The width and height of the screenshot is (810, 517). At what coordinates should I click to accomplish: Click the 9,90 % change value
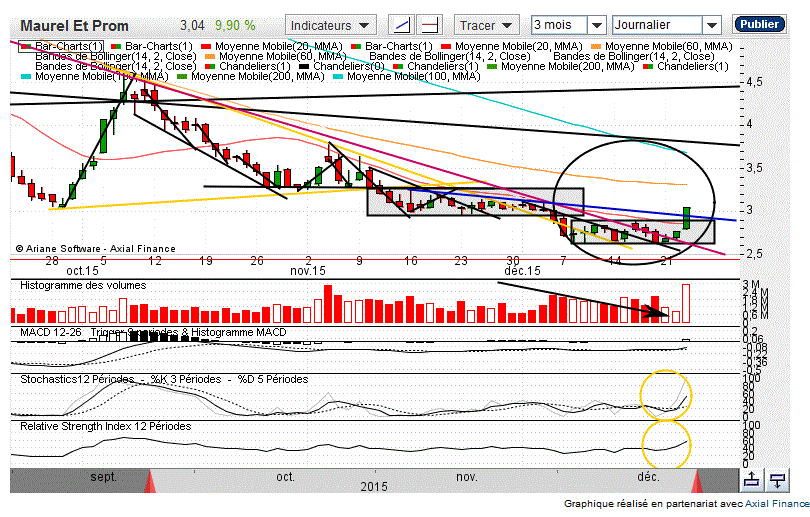[x=235, y=25]
